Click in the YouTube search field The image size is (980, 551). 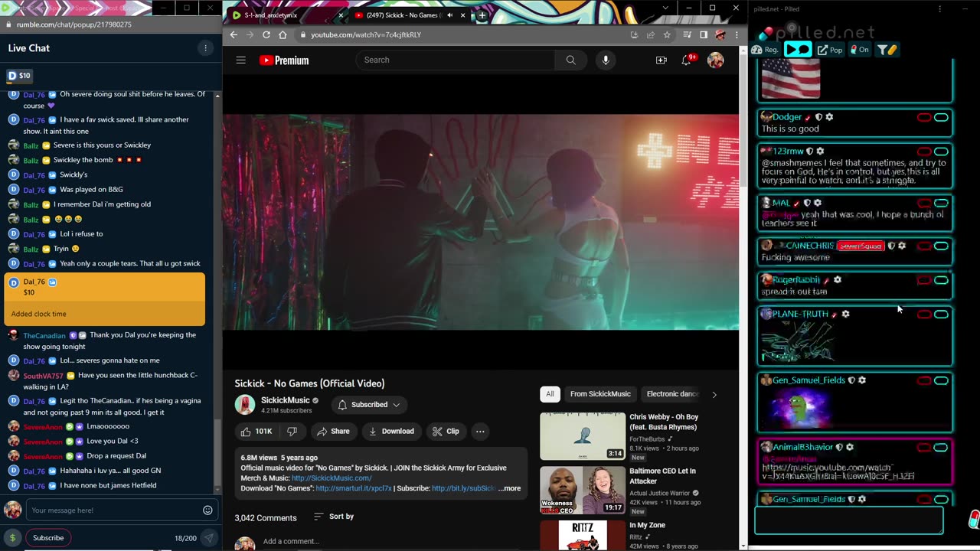tap(455, 60)
